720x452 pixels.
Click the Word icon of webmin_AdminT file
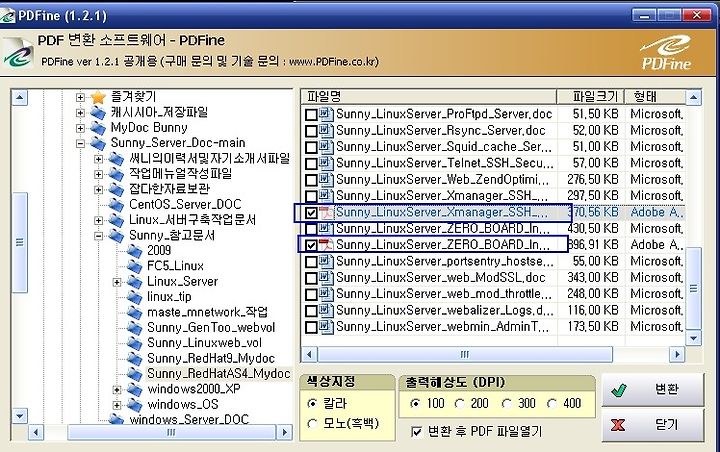(326, 327)
